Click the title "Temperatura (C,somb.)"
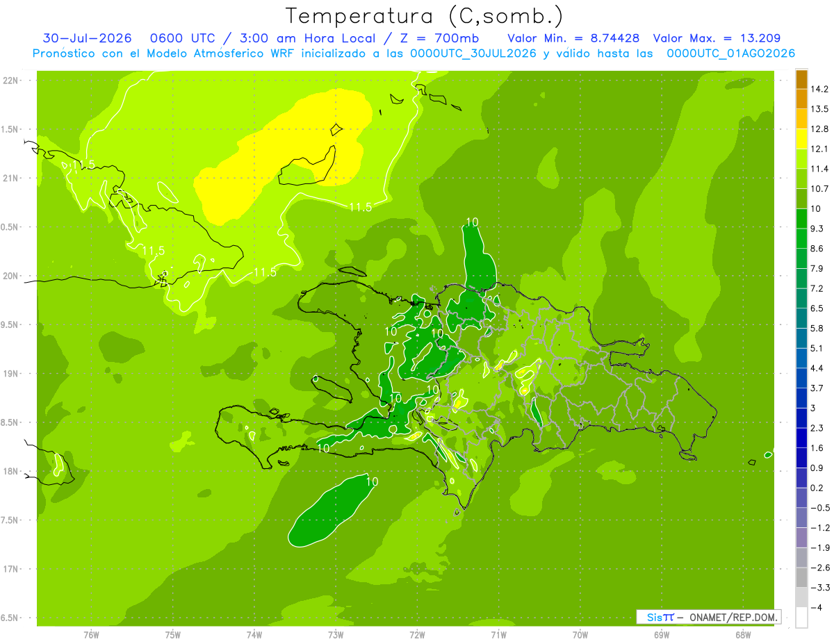834x644 pixels. [x=425, y=16]
